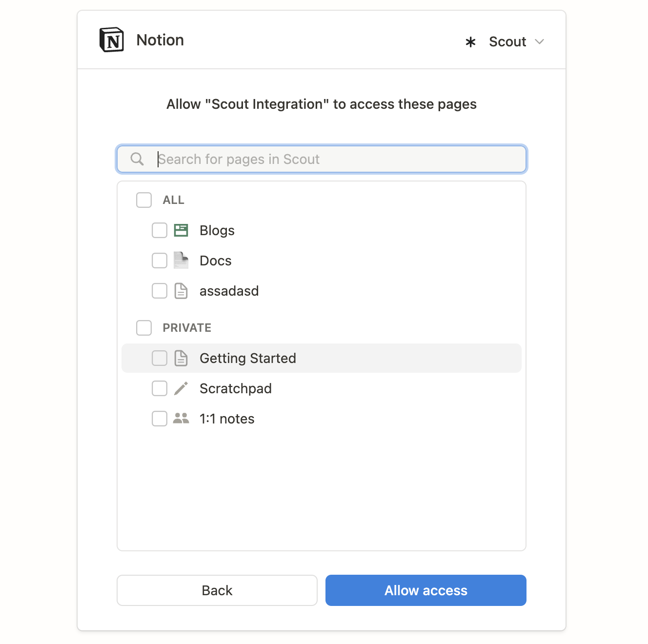Image resolution: width=648 pixels, height=644 pixels.
Task: Click the 1:1 notes people icon
Action: 181,419
